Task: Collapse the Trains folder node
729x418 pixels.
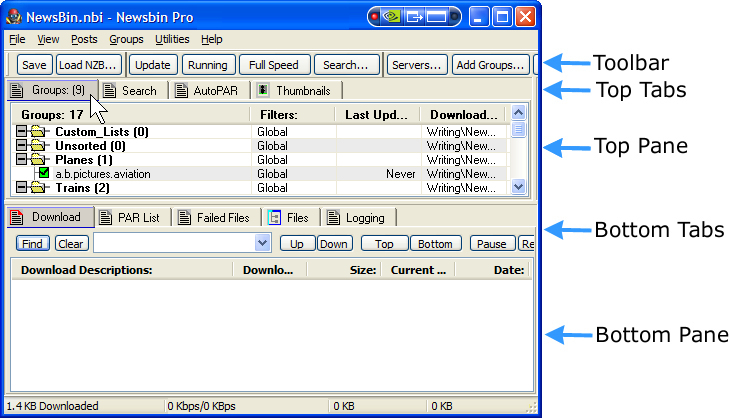Action: point(21,187)
